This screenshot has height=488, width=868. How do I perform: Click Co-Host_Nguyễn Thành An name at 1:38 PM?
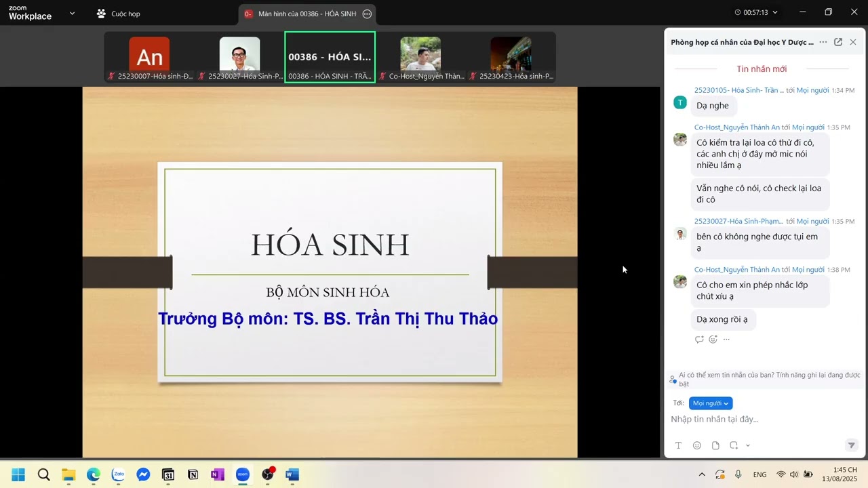(736, 270)
